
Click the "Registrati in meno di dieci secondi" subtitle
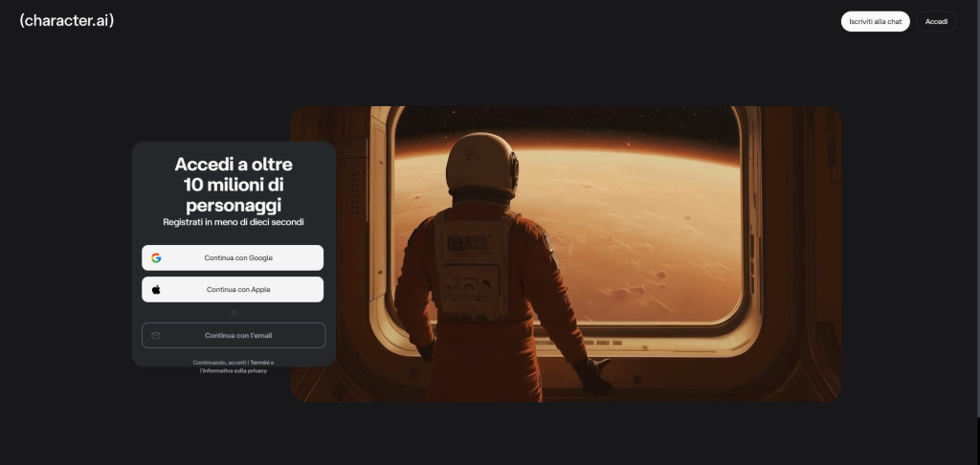coord(234,222)
